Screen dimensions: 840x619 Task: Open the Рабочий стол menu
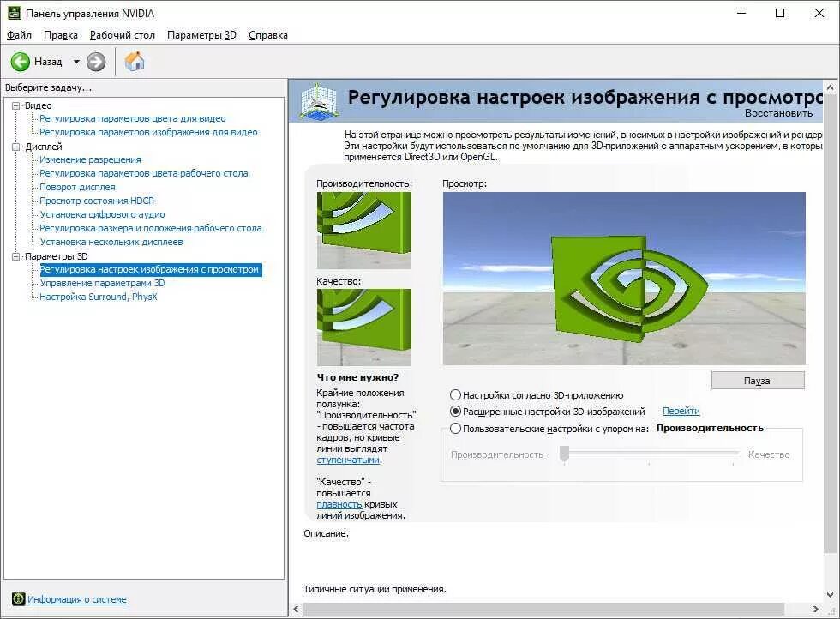click(x=122, y=35)
